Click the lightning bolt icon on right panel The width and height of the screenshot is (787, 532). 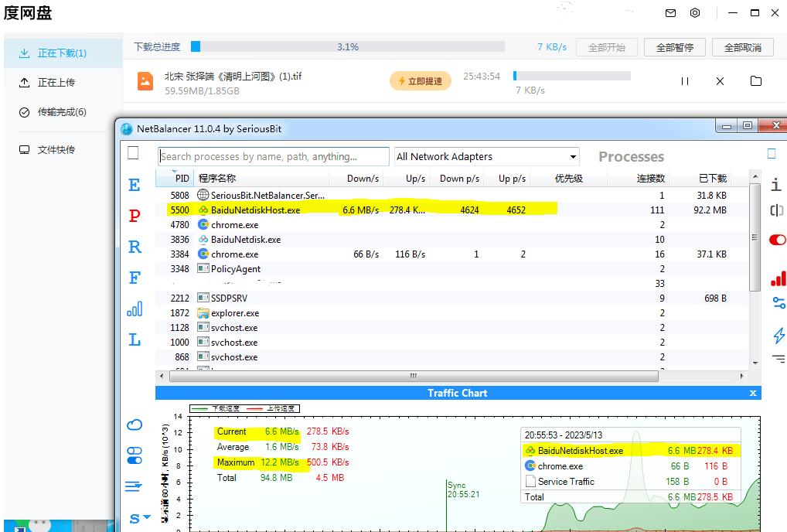(x=778, y=335)
